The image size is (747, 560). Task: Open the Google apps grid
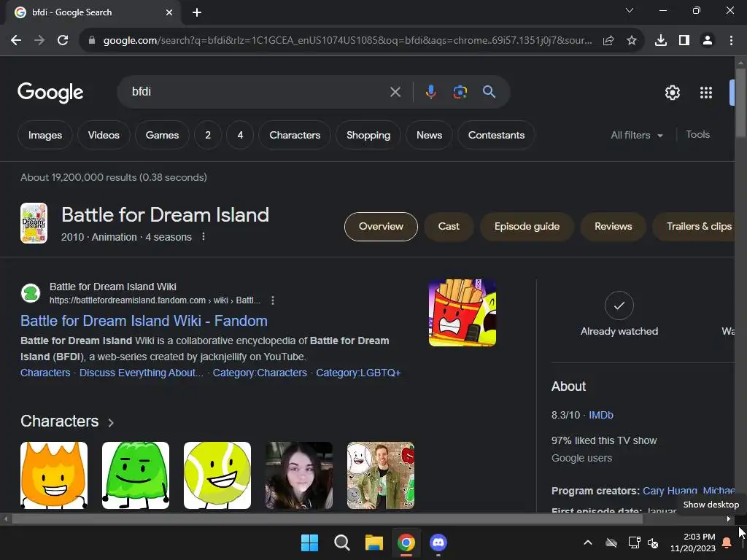706,93
